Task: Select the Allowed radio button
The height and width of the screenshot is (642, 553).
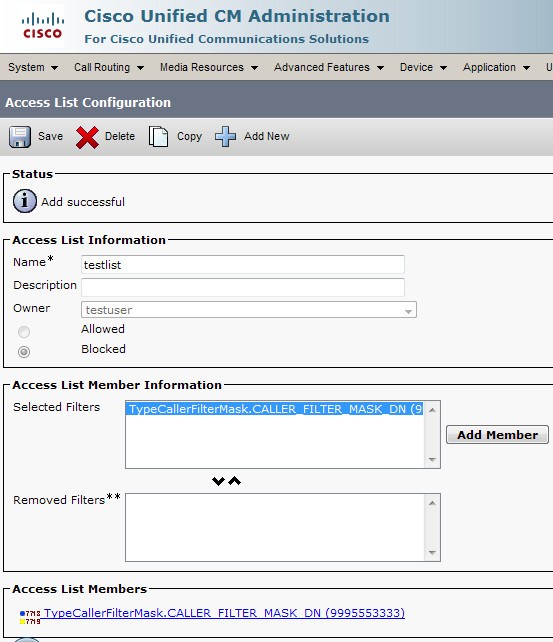Action: point(24,332)
